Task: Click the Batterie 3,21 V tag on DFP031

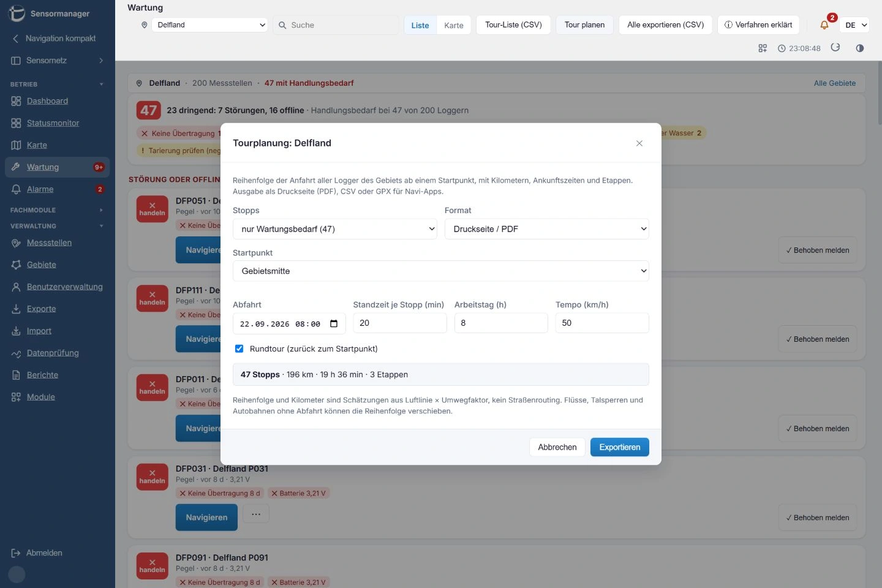Action: [x=298, y=494]
